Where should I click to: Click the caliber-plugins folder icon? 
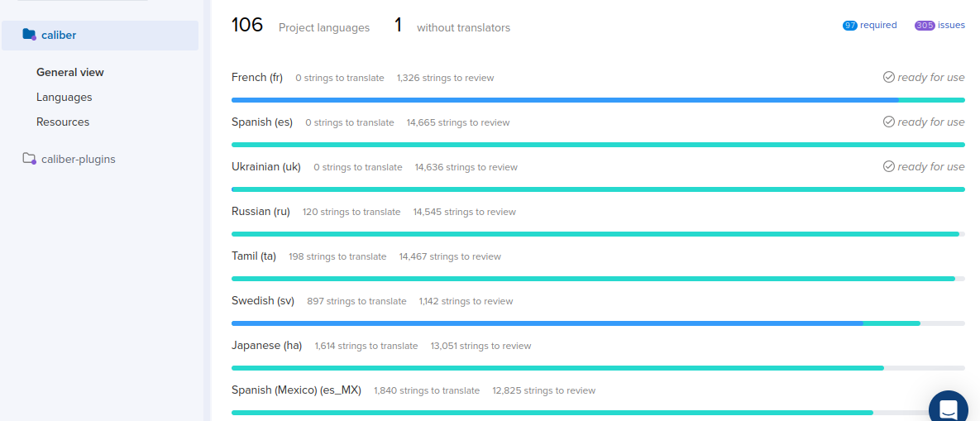29,159
